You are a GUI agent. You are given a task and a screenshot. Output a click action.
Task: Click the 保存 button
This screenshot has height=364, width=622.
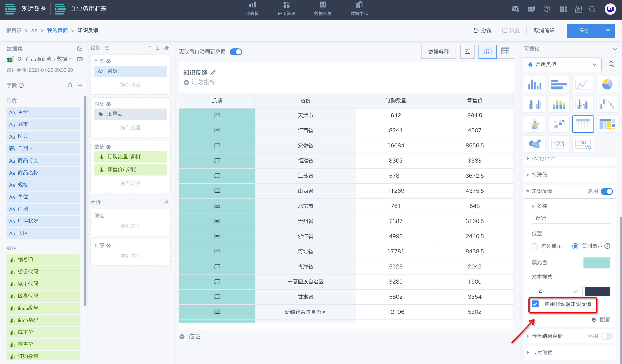pos(584,31)
